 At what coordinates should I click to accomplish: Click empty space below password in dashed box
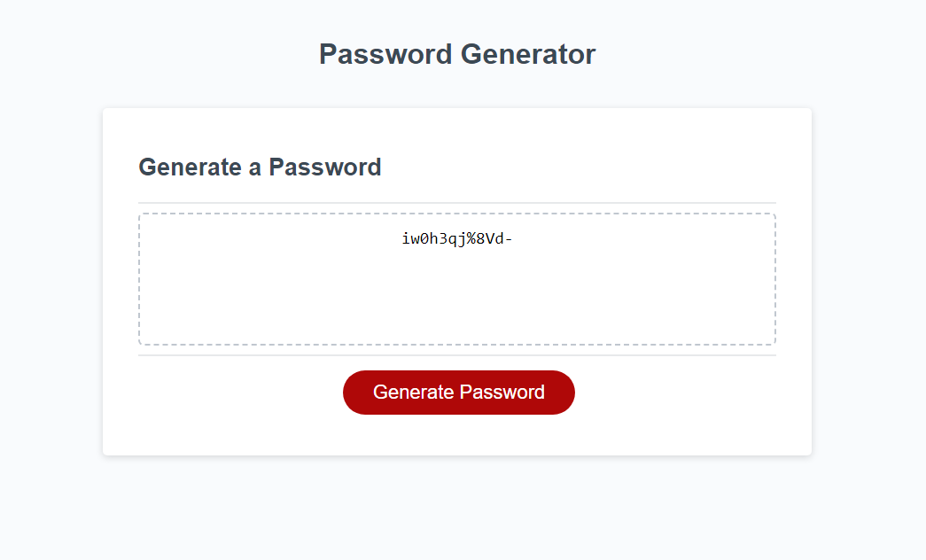pos(456,301)
